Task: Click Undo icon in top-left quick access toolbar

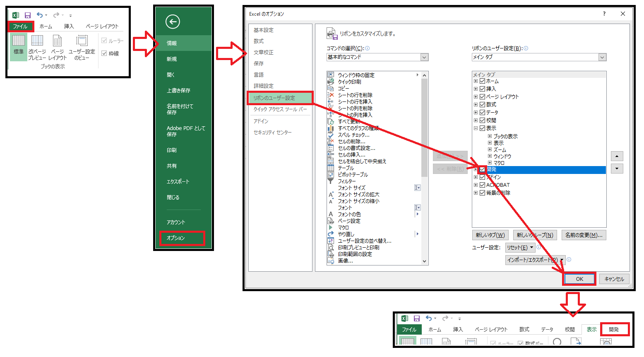Action: tap(40, 15)
